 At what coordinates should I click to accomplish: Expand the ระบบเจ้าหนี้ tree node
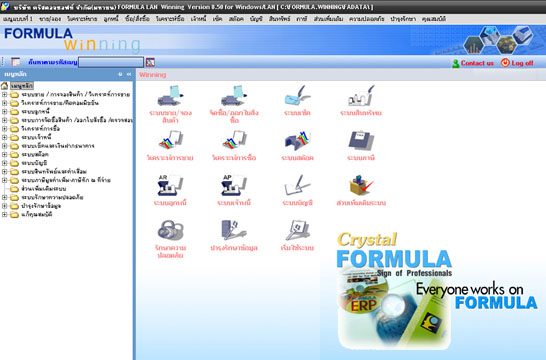5,137
